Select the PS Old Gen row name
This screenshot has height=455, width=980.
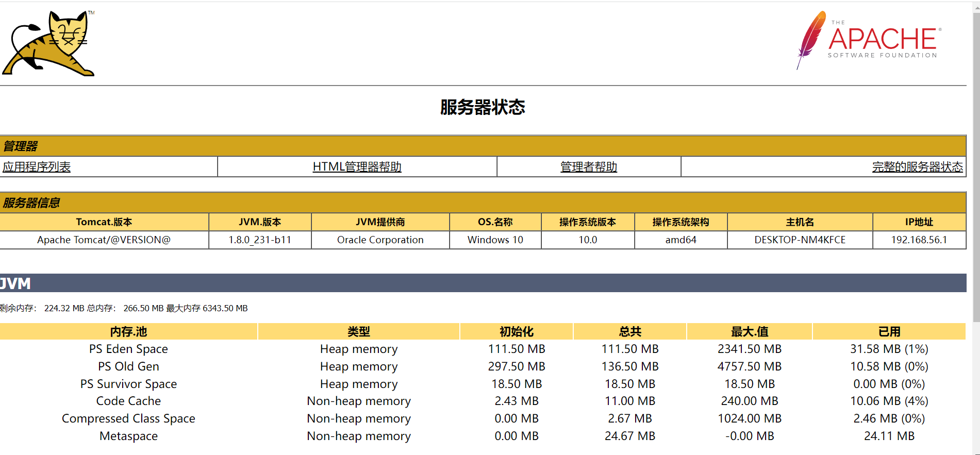click(128, 366)
